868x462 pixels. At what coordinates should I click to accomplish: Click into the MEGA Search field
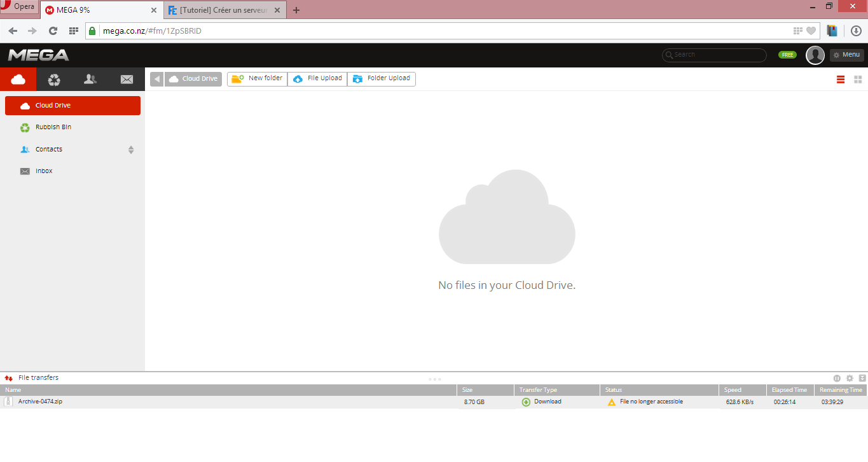pos(714,55)
